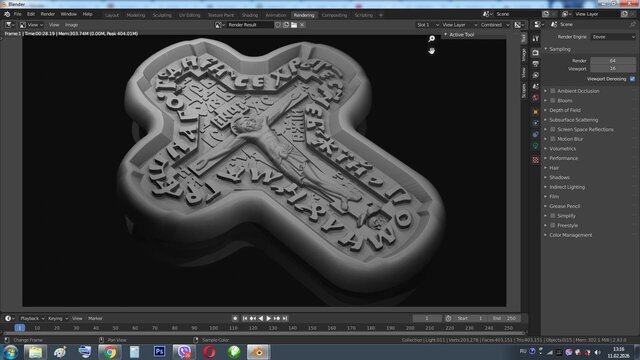Open the Render menu
Image resolution: width=640 pixels, height=360 pixels.
point(48,14)
